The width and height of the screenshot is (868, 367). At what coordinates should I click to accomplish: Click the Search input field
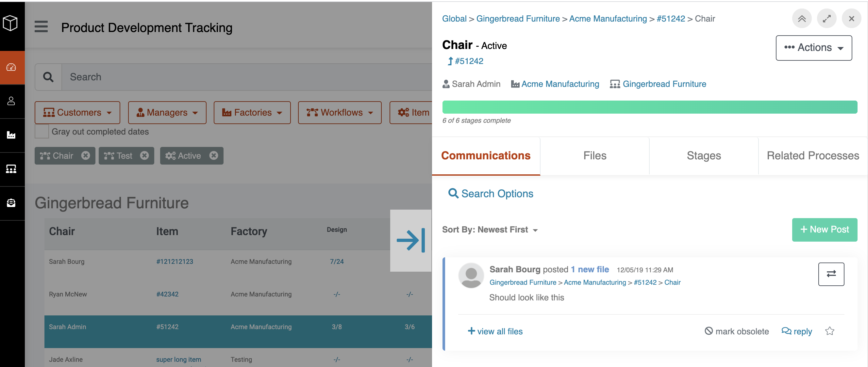pos(247,77)
